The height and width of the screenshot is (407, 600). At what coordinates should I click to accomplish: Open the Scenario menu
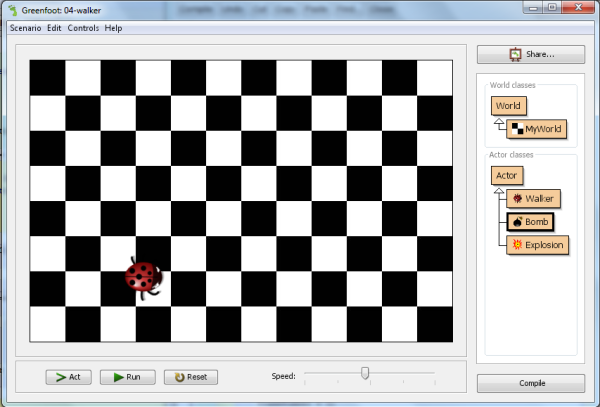(x=25, y=28)
